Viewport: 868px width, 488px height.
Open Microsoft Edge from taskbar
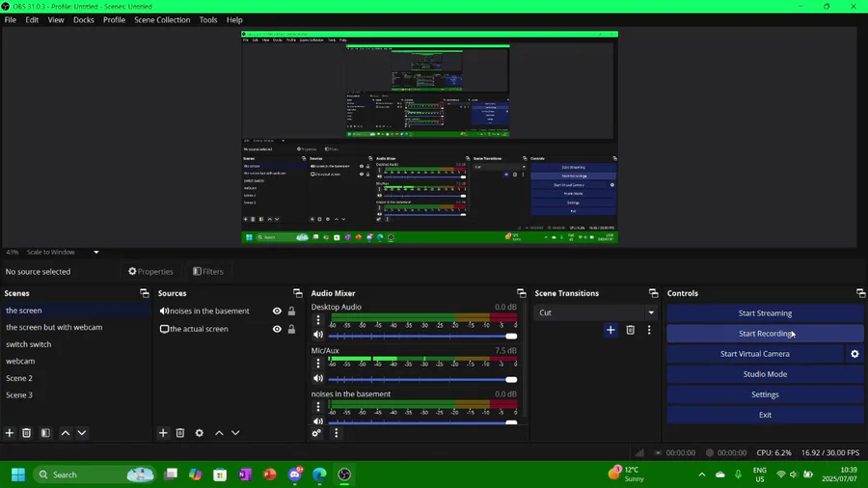tap(319, 474)
